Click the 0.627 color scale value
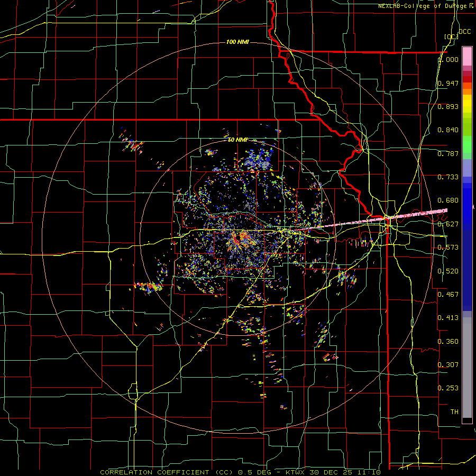 tap(448, 224)
